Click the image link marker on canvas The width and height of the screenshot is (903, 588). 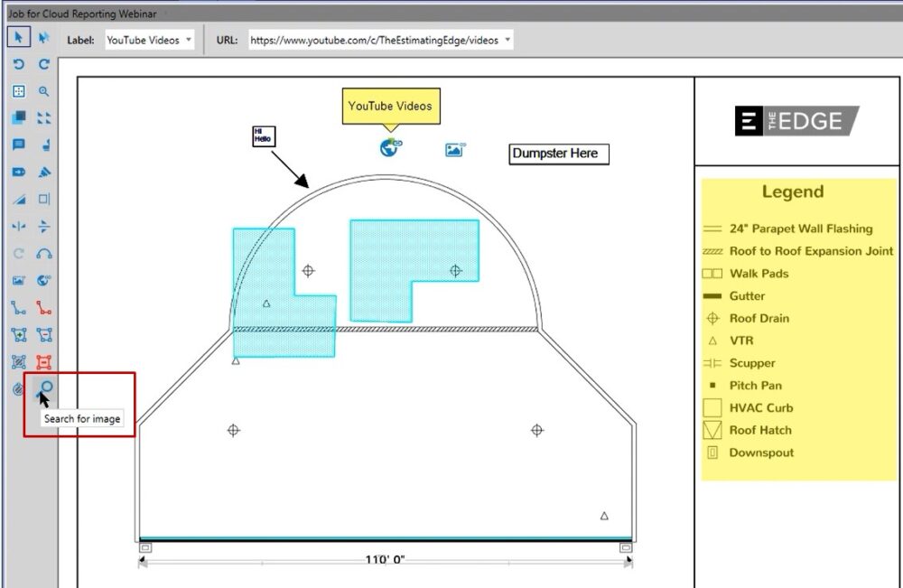454,150
